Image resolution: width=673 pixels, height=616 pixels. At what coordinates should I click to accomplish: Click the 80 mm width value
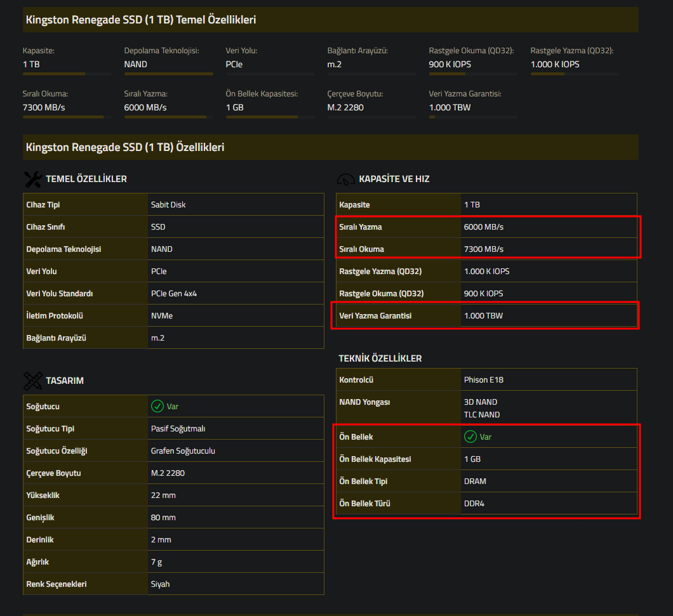(x=163, y=517)
